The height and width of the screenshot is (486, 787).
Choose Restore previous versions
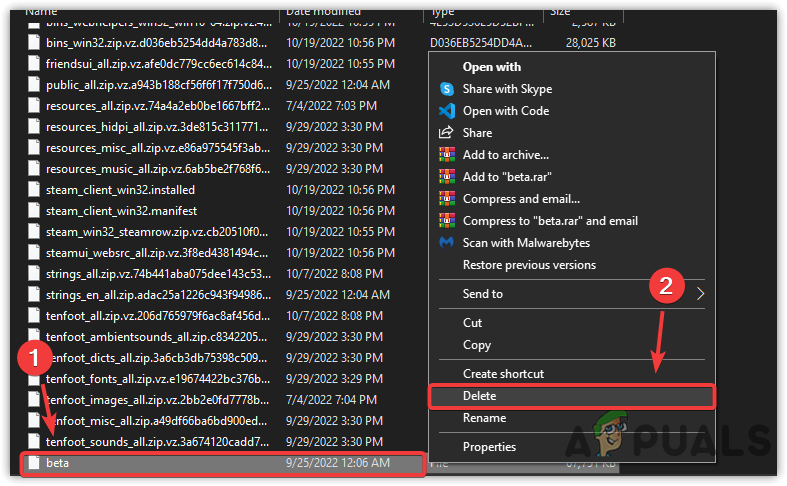click(x=529, y=265)
